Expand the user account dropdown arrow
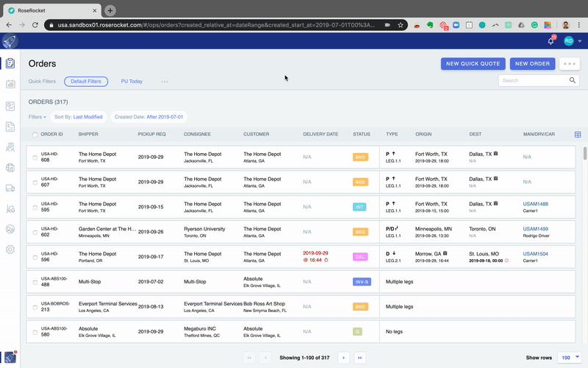The height and width of the screenshot is (368, 588). [x=580, y=41]
